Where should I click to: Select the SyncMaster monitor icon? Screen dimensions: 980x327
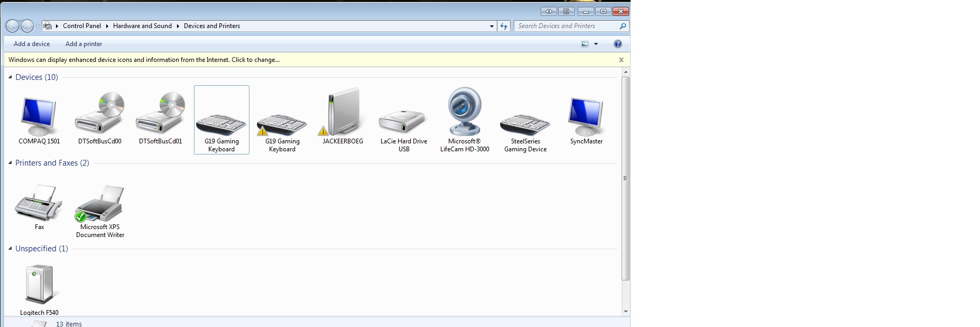click(586, 117)
